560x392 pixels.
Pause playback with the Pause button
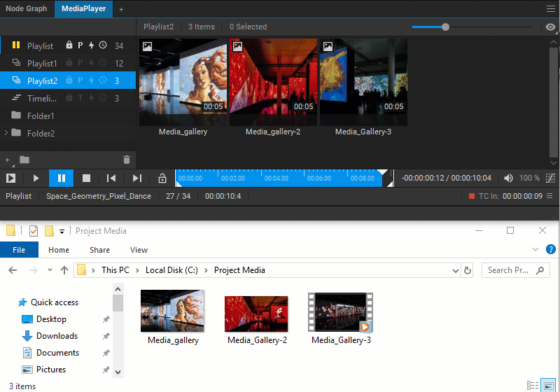tap(61, 178)
